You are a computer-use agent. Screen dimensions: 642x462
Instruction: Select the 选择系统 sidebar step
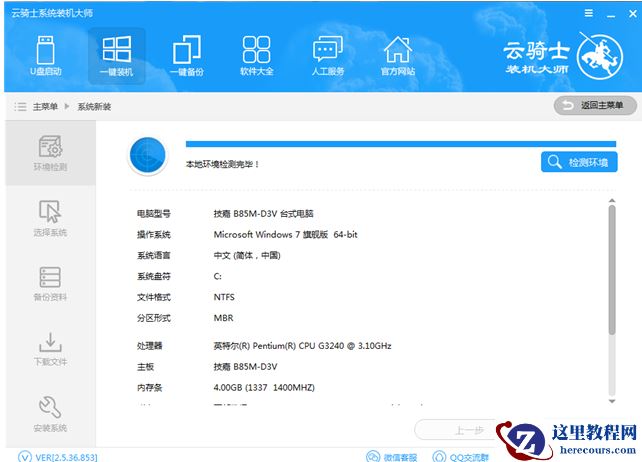tap(50, 218)
